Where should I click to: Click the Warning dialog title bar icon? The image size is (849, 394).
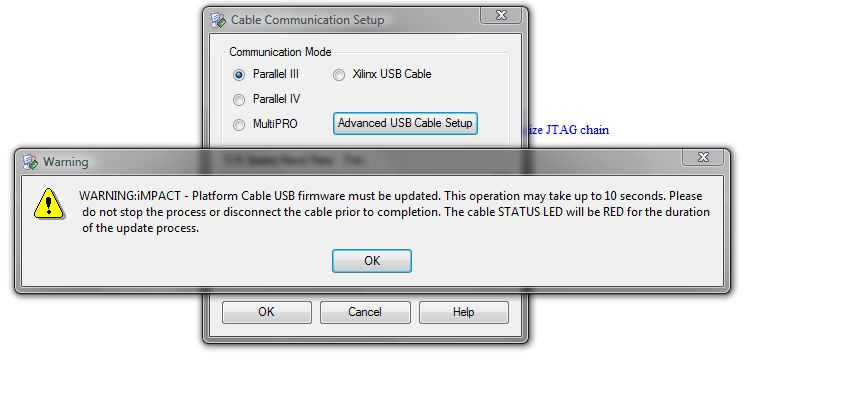click(x=30, y=161)
